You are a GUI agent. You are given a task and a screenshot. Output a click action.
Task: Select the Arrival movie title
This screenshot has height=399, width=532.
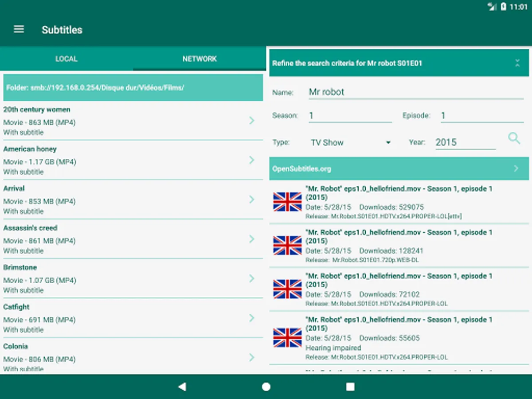(14, 188)
